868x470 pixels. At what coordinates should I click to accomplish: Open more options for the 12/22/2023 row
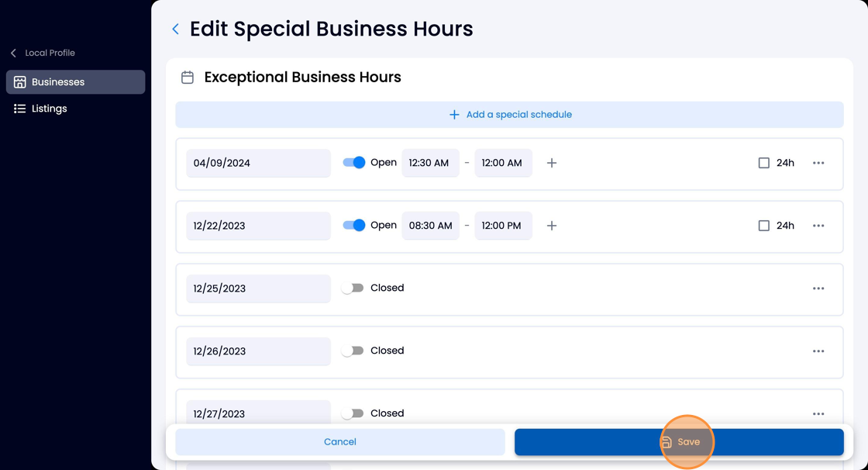pos(818,226)
